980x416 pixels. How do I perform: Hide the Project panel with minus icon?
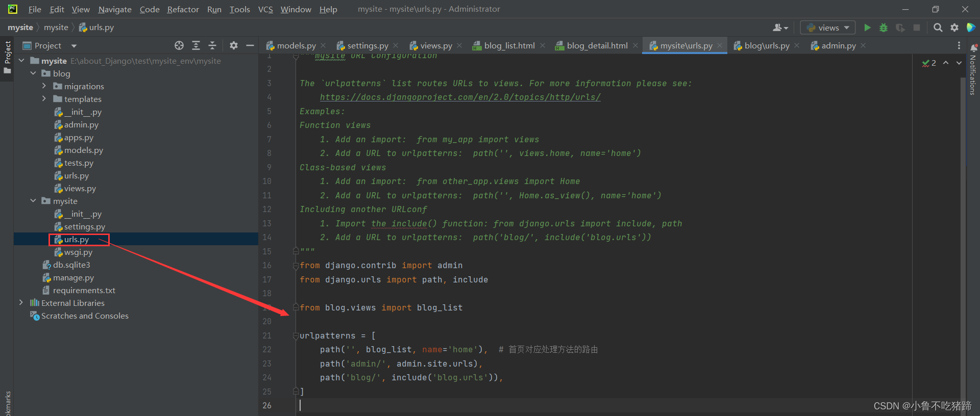pyautogui.click(x=250, y=45)
